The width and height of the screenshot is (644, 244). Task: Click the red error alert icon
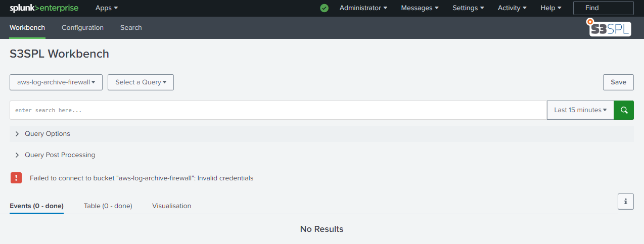pyautogui.click(x=16, y=178)
